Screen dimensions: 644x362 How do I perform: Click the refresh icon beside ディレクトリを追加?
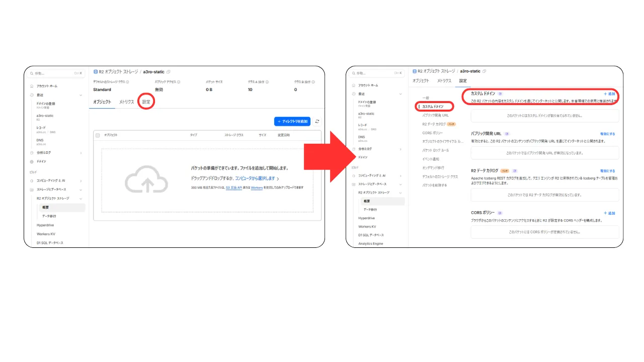point(317,121)
